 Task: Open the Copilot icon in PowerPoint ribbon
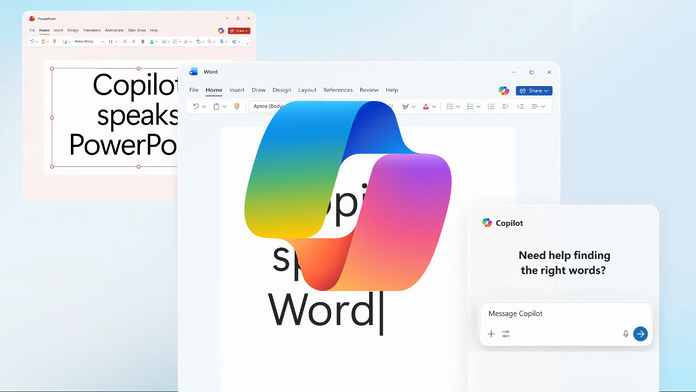[221, 31]
